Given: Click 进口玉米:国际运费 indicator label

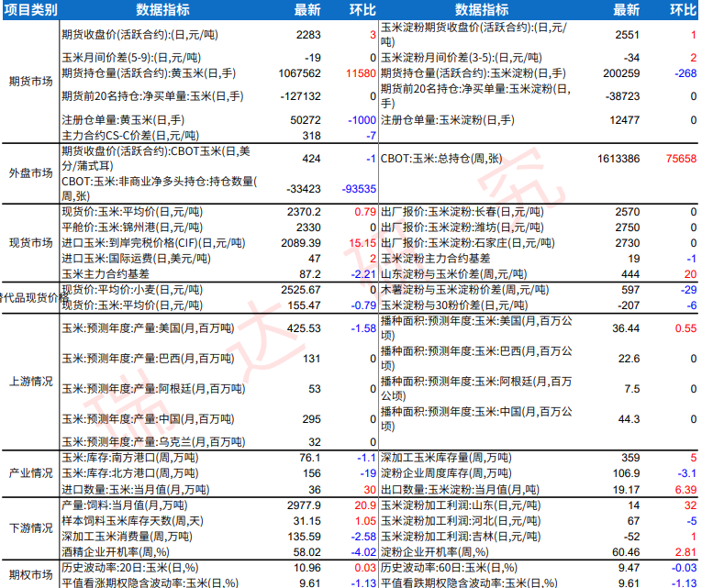Looking at the screenshot, I should tap(137, 259).
